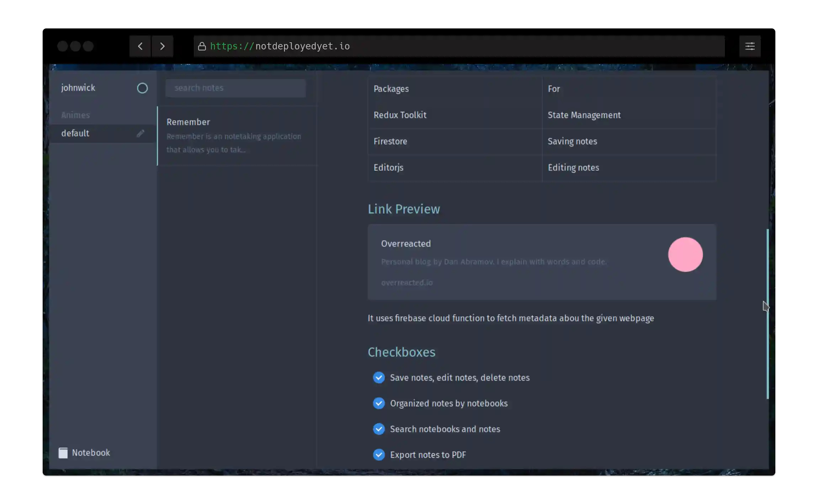Select the default notebook

tap(75, 133)
